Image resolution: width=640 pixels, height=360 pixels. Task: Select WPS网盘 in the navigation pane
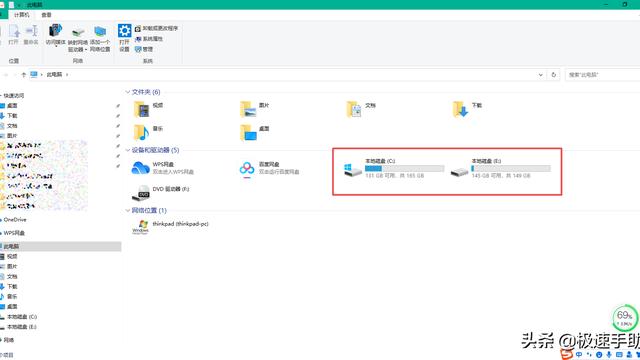[x=14, y=233]
